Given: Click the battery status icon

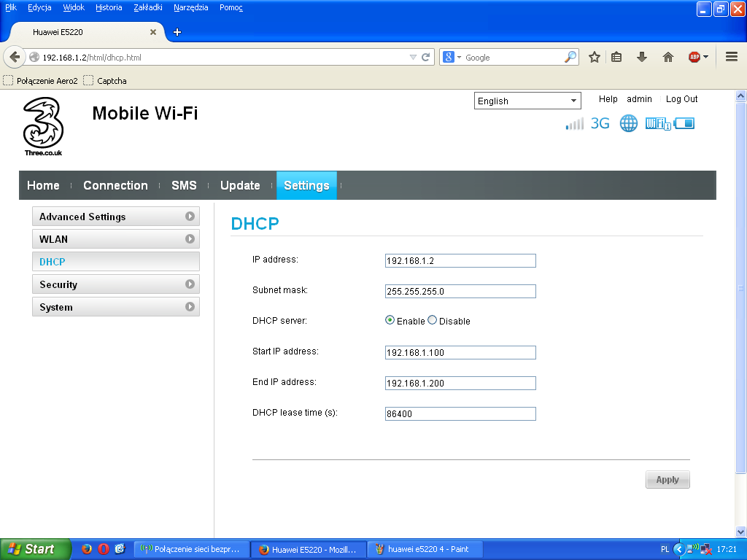Looking at the screenshot, I should (x=685, y=123).
